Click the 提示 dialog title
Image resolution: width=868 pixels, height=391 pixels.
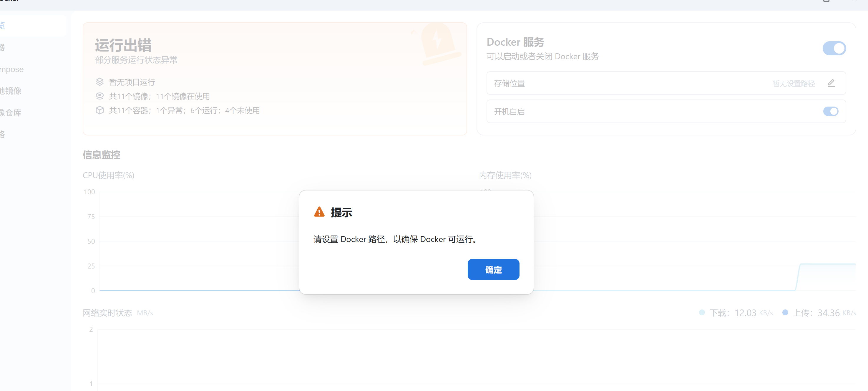[341, 212]
